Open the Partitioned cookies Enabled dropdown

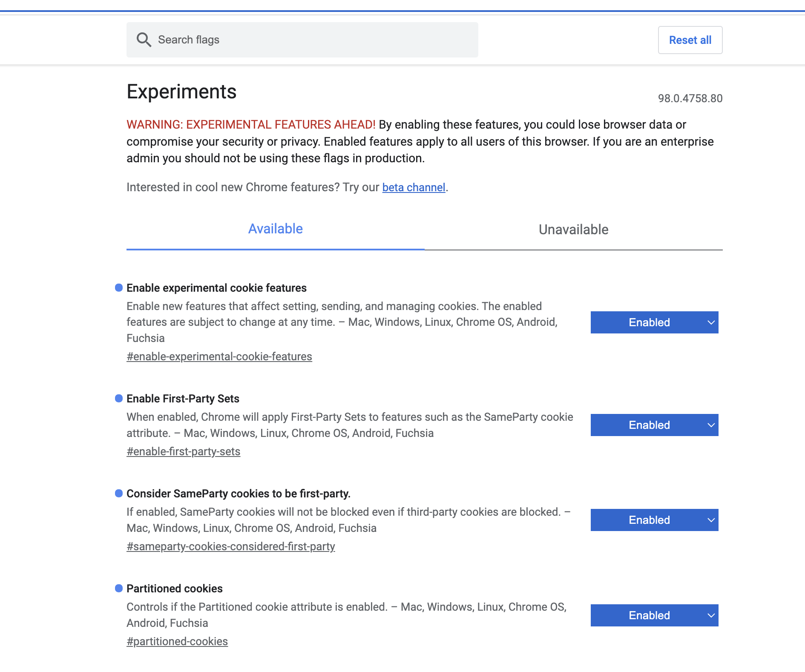[654, 615]
